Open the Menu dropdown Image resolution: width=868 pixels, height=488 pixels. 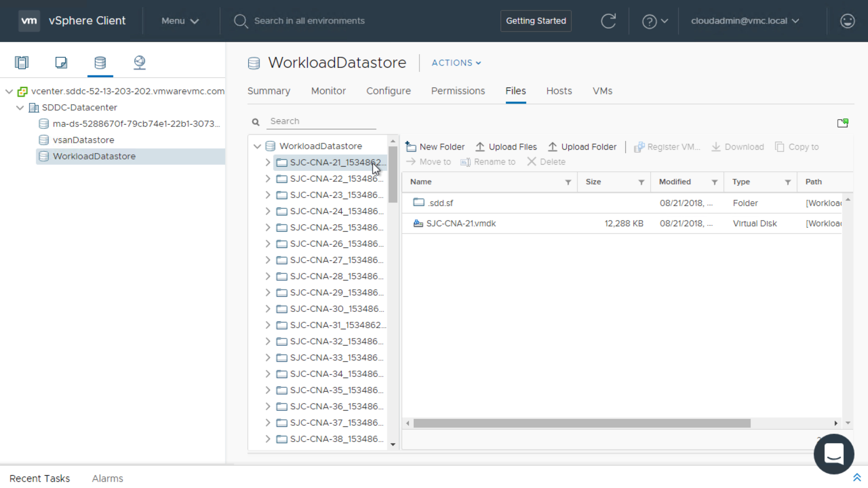pyautogui.click(x=180, y=21)
